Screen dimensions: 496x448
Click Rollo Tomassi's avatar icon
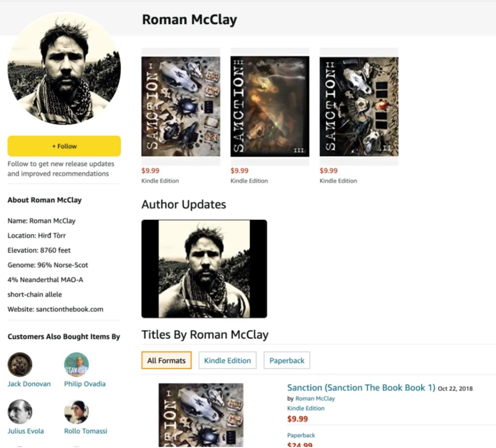click(x=76, y=412)
